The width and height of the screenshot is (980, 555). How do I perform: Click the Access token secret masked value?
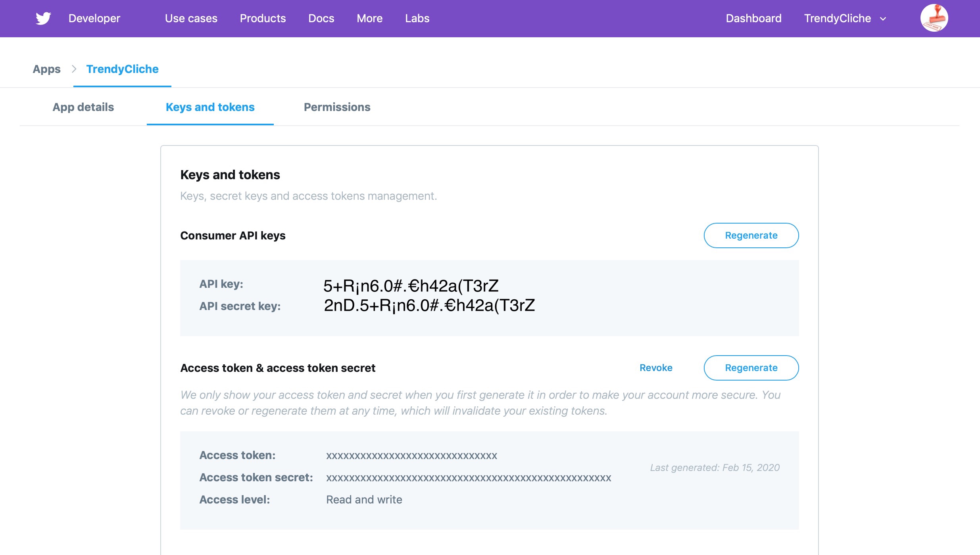tap(469, 478)
